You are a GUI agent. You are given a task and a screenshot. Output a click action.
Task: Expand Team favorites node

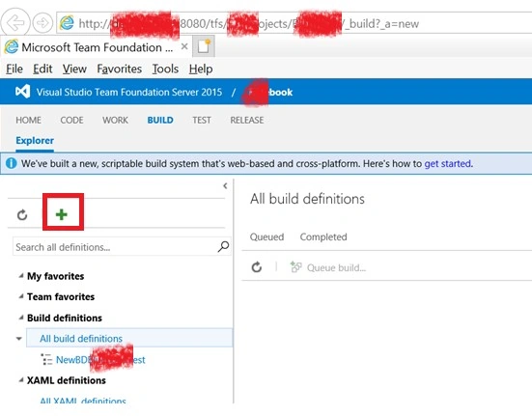click(21, 296)
